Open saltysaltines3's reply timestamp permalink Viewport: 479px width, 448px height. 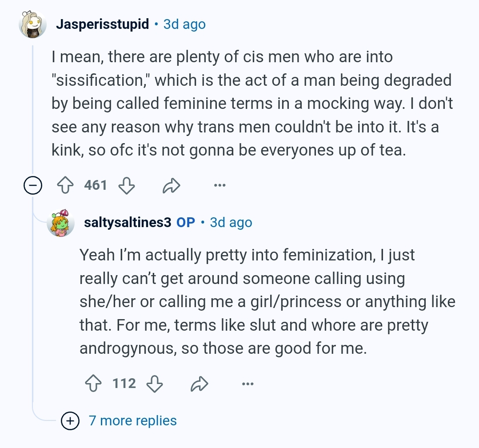tap(231, 223)
